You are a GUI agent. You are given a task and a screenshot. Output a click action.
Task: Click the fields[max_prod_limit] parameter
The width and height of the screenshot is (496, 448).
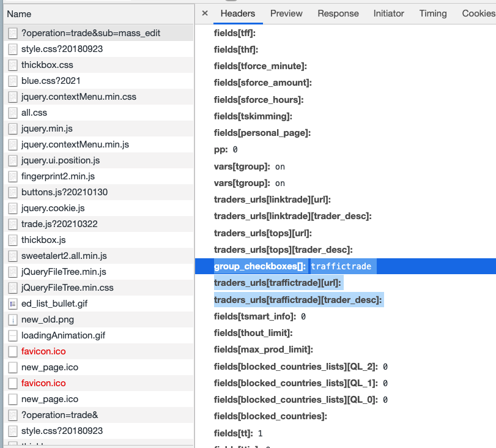264,349
